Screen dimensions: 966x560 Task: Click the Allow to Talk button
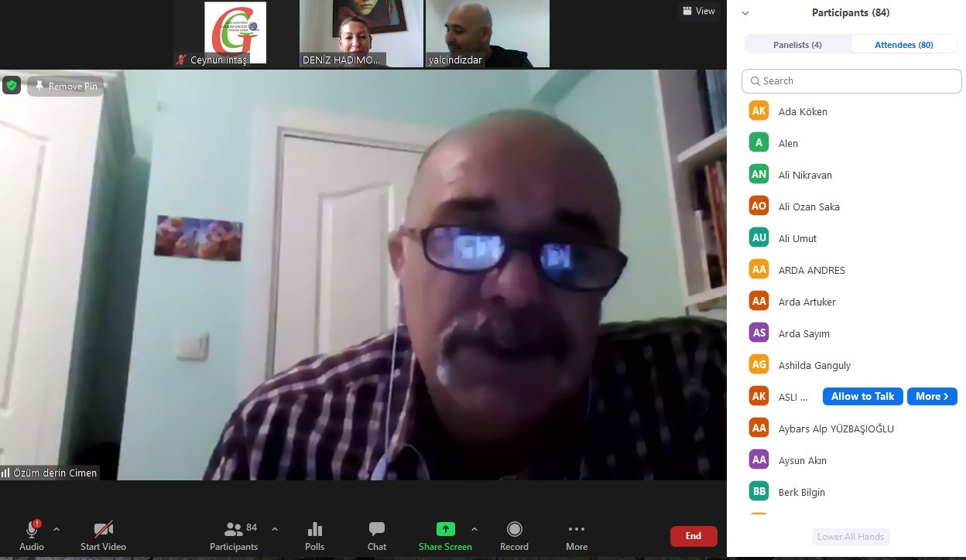[862, 397]
